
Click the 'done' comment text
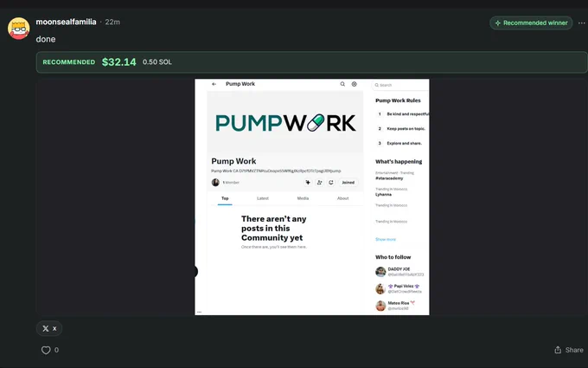click(x=46, y=39)
